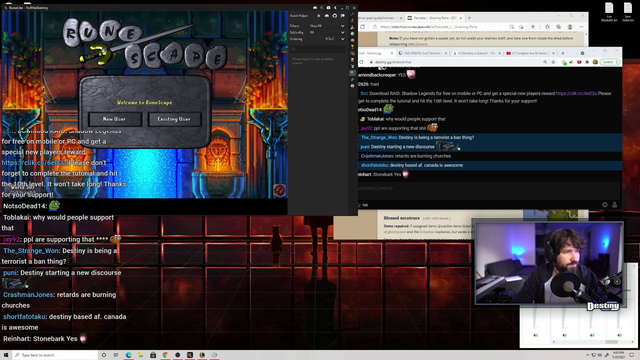Toggle RuneScape login screen music mute button

pyautogui.click(x=279, y=190)
